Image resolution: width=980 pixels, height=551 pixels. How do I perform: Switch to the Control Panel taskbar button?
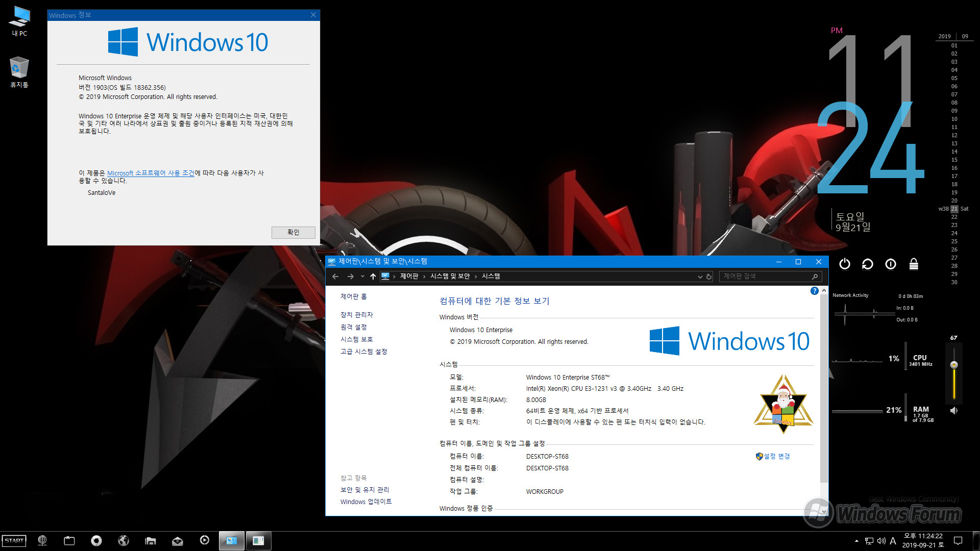232,541
